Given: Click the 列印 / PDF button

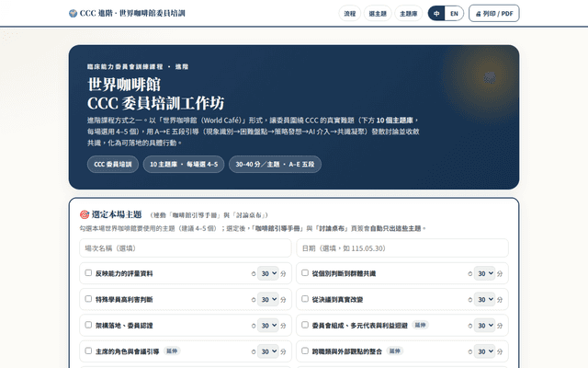Looking at the screenshot, I should [494, 14].
